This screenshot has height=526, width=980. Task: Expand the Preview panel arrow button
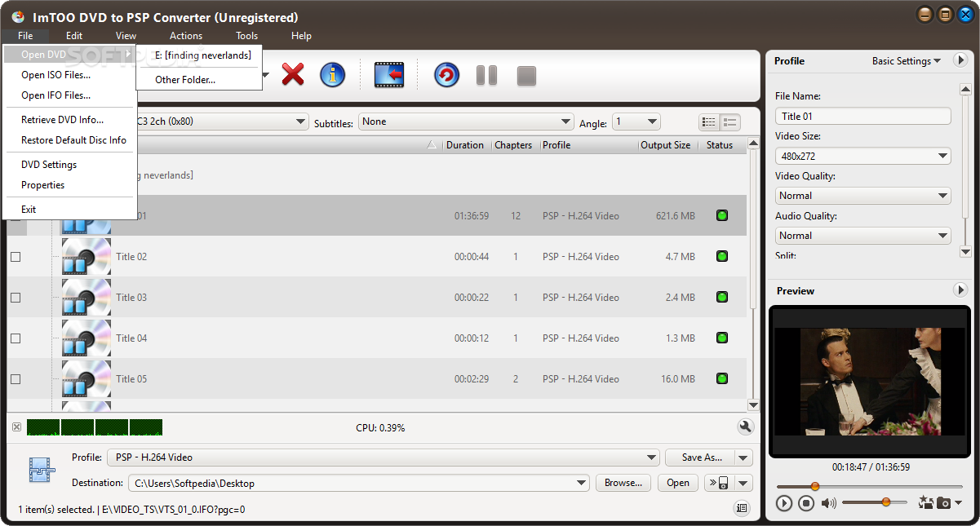[960, 290]
